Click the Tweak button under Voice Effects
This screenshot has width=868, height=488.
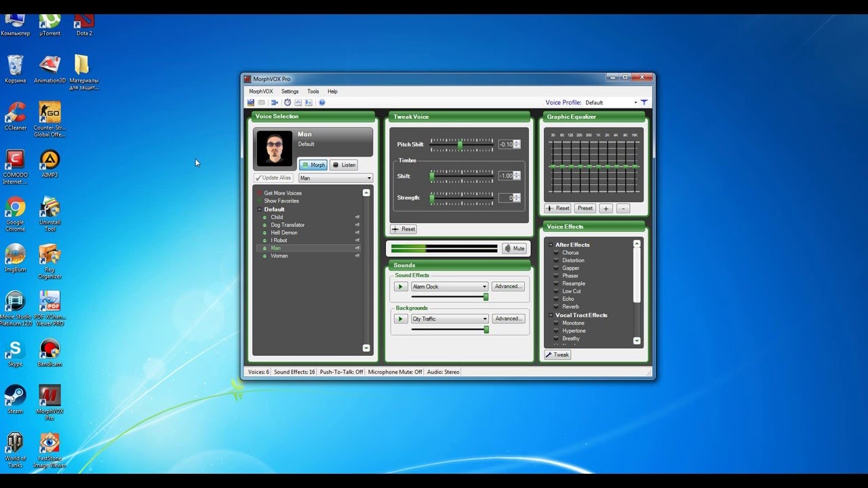[x=557, y=354]
